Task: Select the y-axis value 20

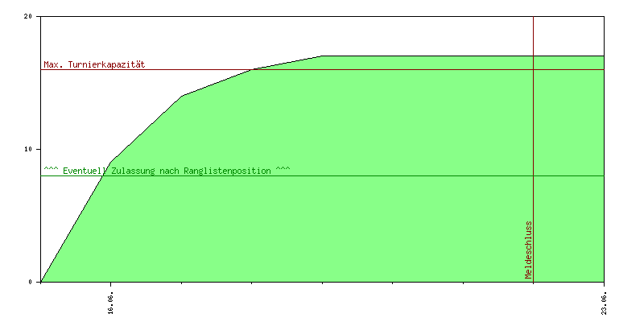Action: click(28, 17)
